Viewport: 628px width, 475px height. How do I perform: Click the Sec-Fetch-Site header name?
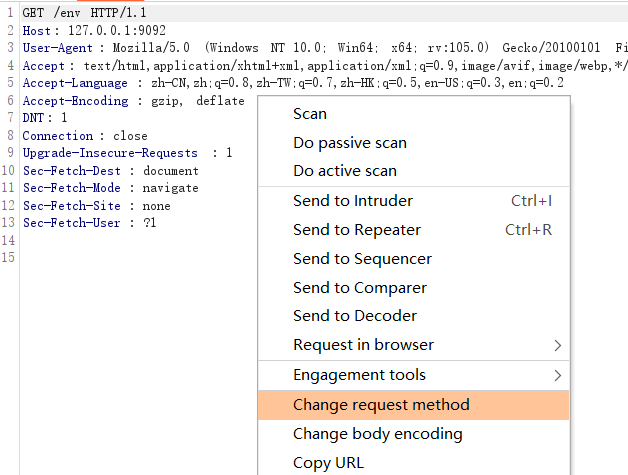click(72, 205)
